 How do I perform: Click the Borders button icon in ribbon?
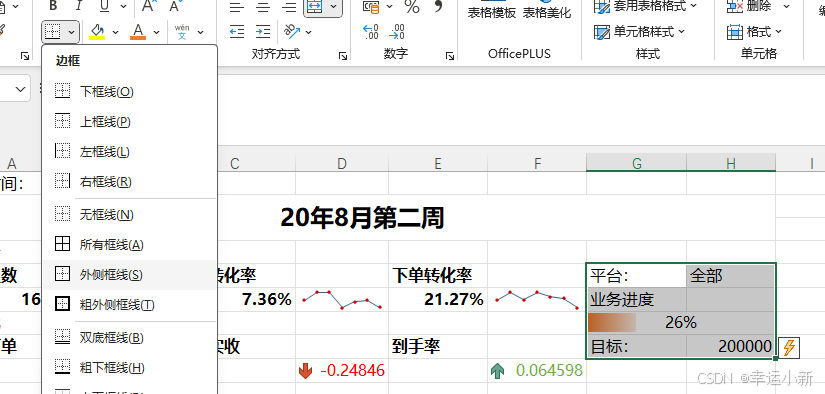tap(53, 33)
